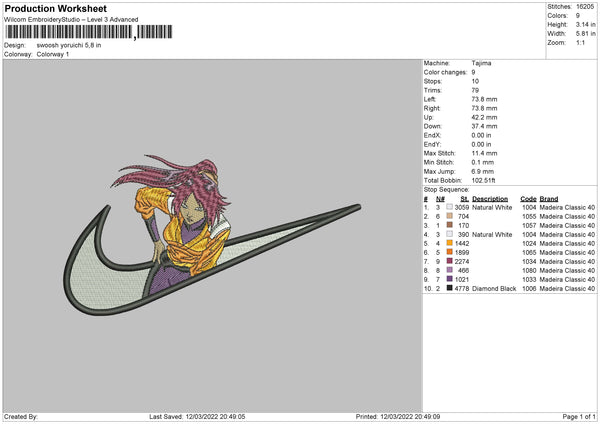This screenshot has width=600, height=424.
Task: Click the embroidered swoosh design preview
Action: click(212, 235)
